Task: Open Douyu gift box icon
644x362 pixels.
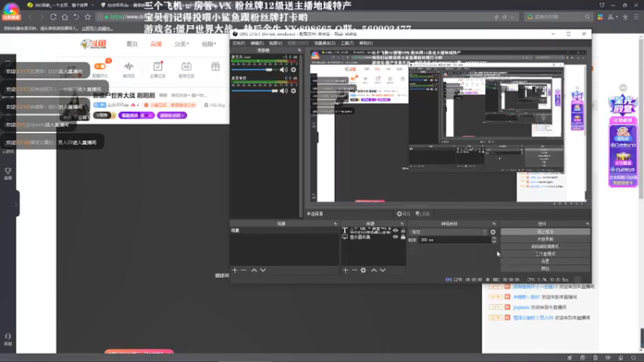Action: tap(215, 67)
